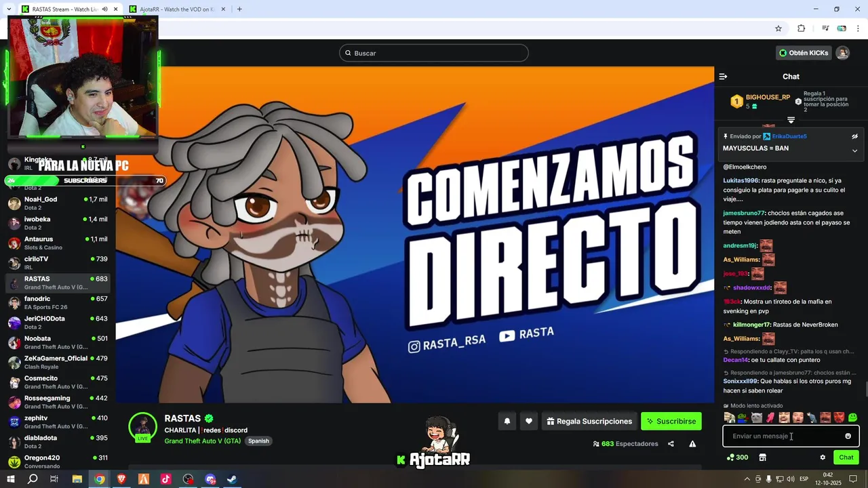868x488 pixels.
Task: Open Cosmecito channel in sidebar
Action: point(58,382)
